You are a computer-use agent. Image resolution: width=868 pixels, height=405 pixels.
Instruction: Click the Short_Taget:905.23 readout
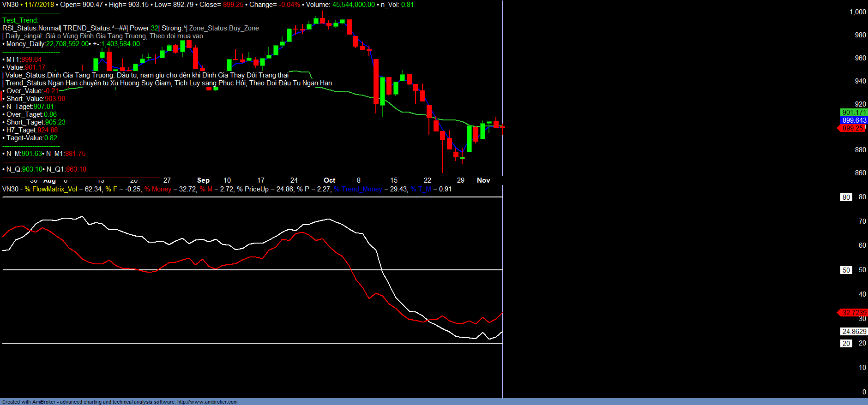(x=36, y=122)
